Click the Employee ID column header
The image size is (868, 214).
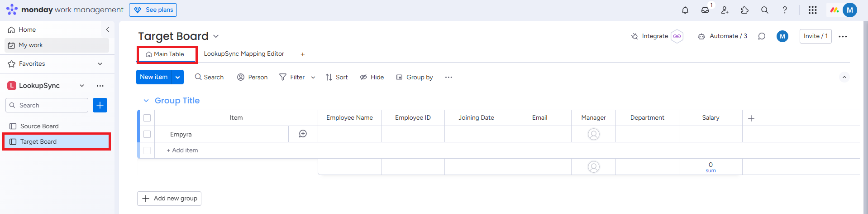[x=413, y=118]
